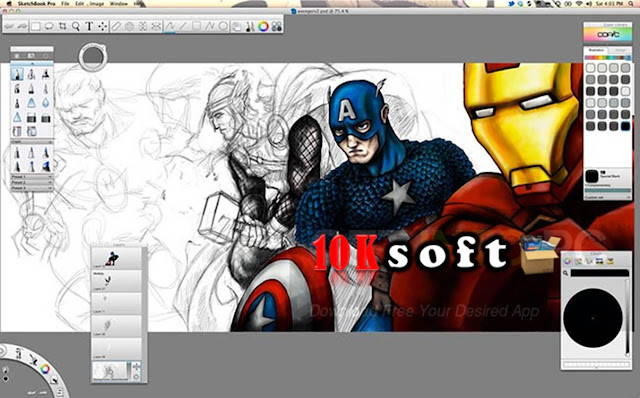This screenshot has height=398, width=640.
Task: Click the volume icon in the menu bar
Action: click(x=588, y=4)
